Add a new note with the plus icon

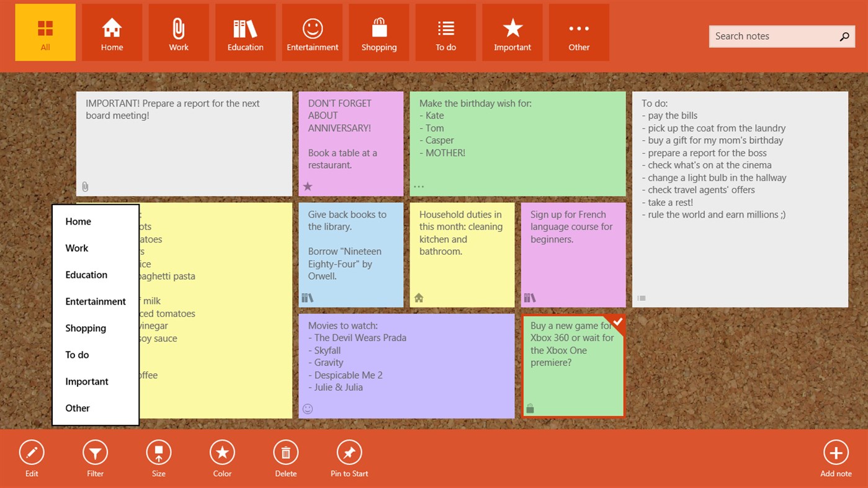coord(836,452)
